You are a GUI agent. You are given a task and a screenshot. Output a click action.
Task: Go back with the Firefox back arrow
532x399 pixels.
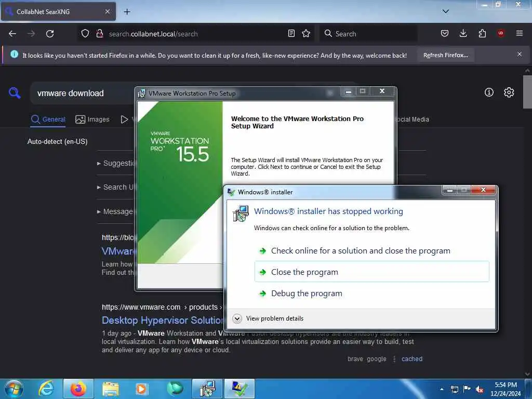click(12, 34)
